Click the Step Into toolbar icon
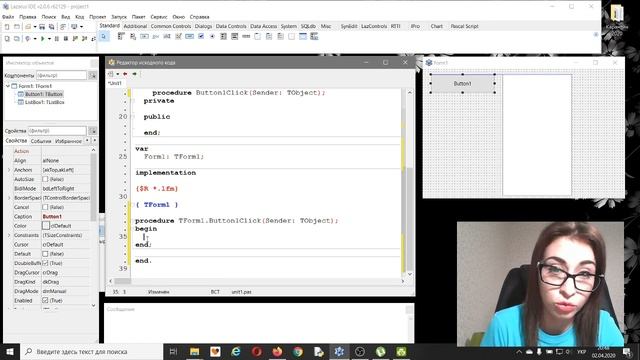The height and width of the screenshot is (360, 640). (75, 38)
